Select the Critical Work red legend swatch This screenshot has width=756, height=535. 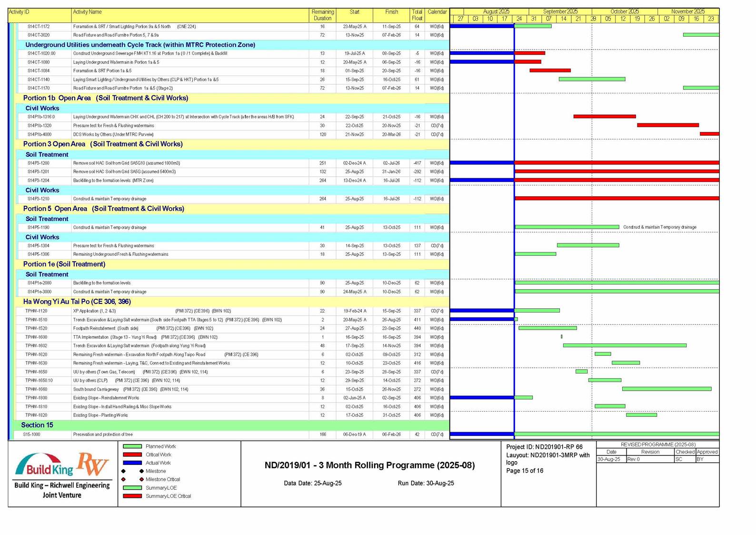coord(132,454)
